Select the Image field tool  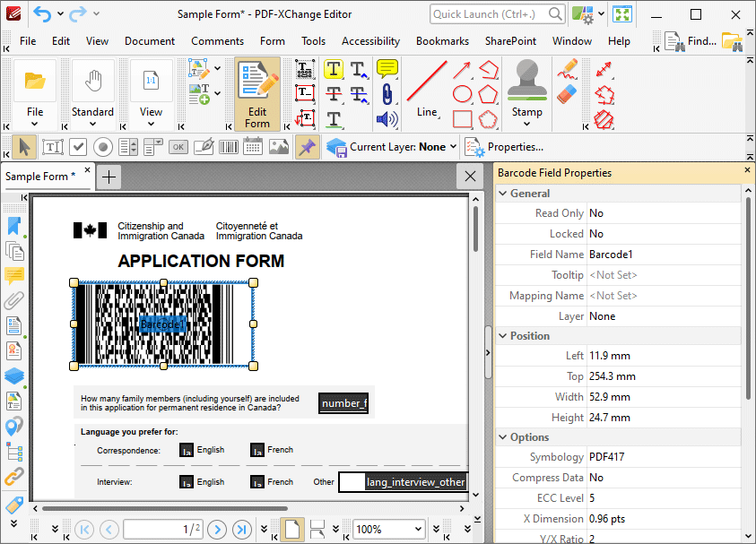pyautogui.click(x=279, y=147)
